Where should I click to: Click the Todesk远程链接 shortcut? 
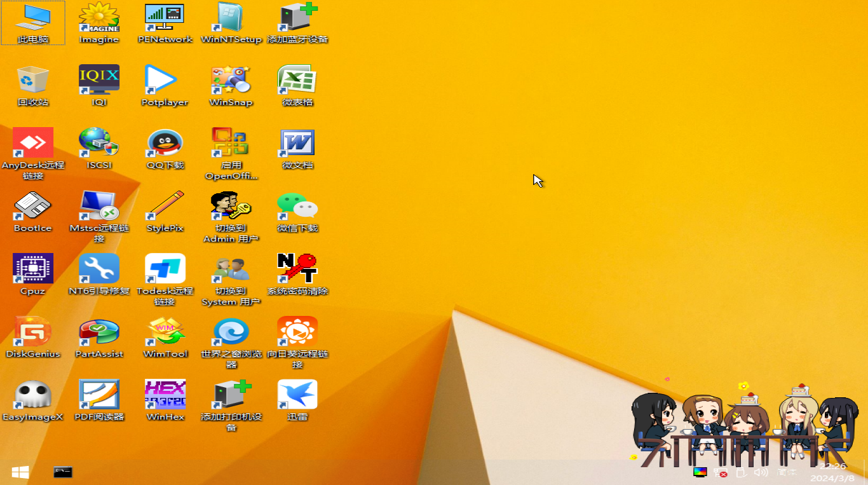point(165,280)
